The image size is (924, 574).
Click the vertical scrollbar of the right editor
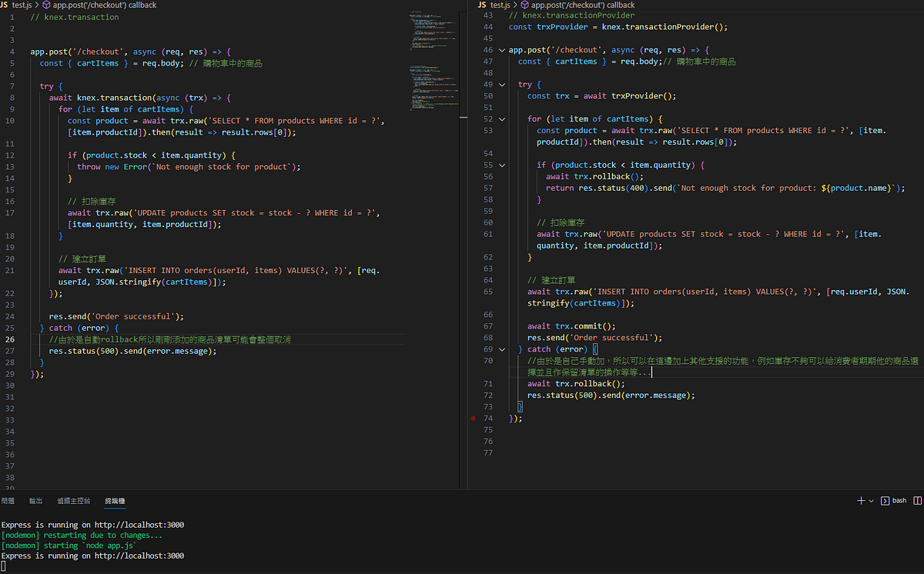[x=921, y=77]
